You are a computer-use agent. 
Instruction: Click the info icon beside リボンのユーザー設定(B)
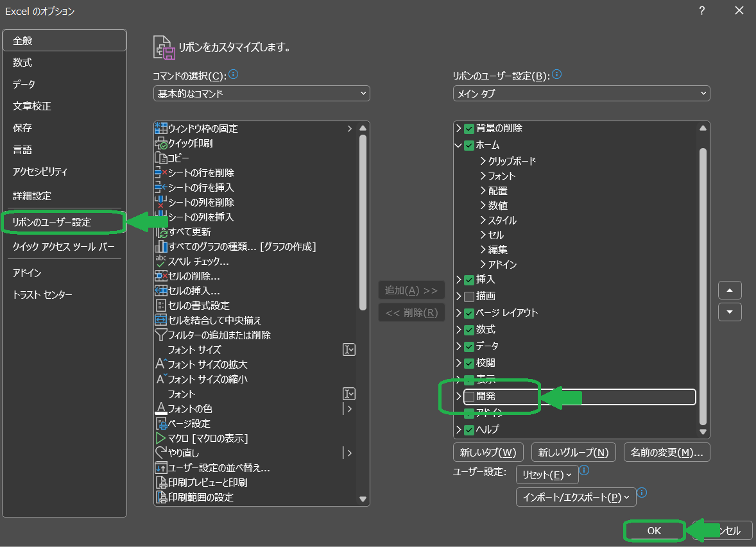[x=556, y=74]
